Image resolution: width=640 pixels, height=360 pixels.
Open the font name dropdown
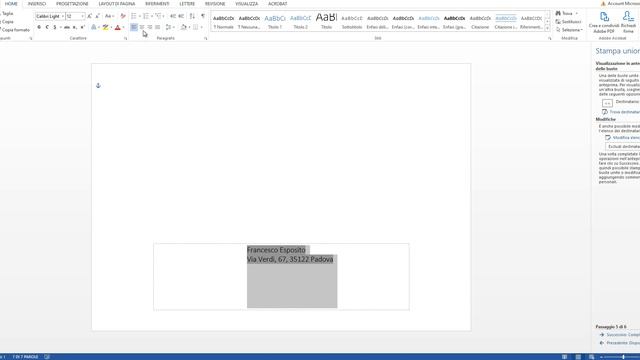[62, 16]
